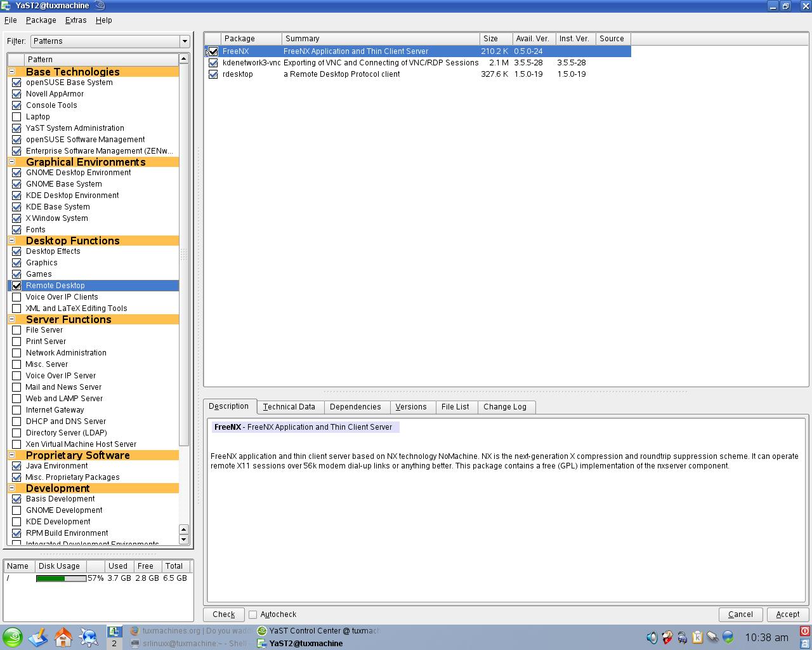Switch to the Technical Data tab
This screenshot has width=812, height=650.
(289, 407)
